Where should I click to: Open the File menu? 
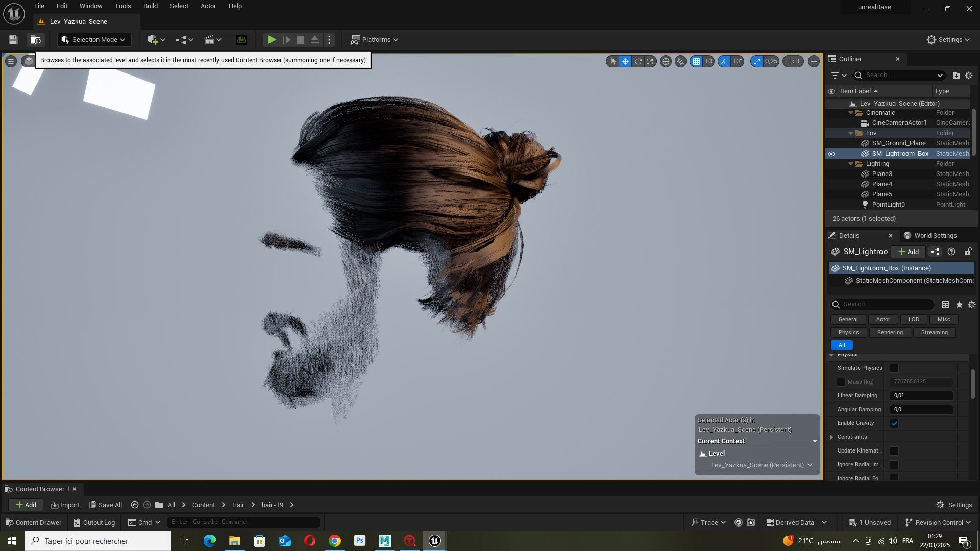coord(39,6)
